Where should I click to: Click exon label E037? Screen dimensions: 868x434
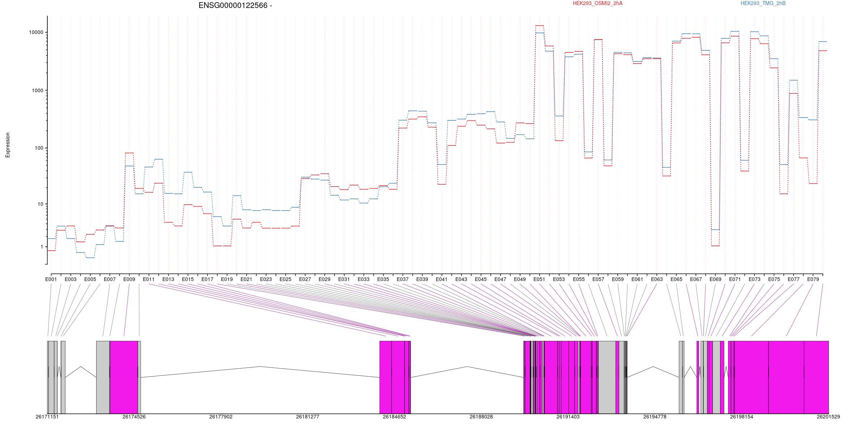click(x=403, y=279)
